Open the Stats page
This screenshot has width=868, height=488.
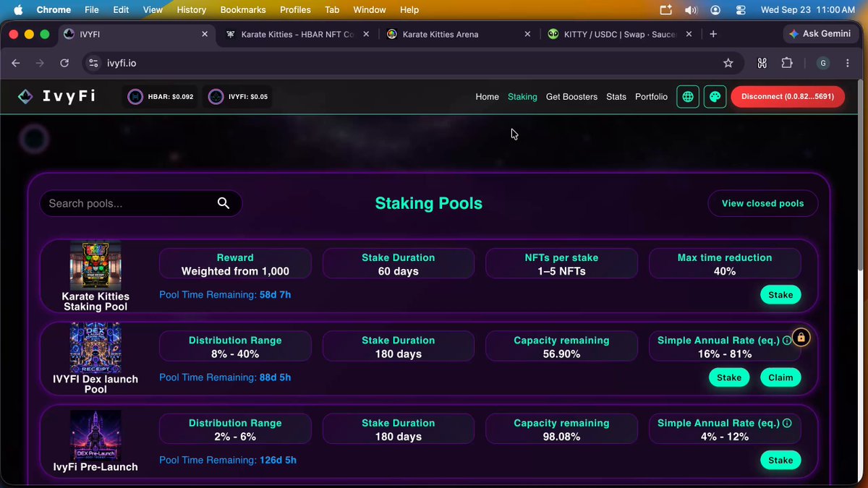pyautogui.click(x=616, y=97)
